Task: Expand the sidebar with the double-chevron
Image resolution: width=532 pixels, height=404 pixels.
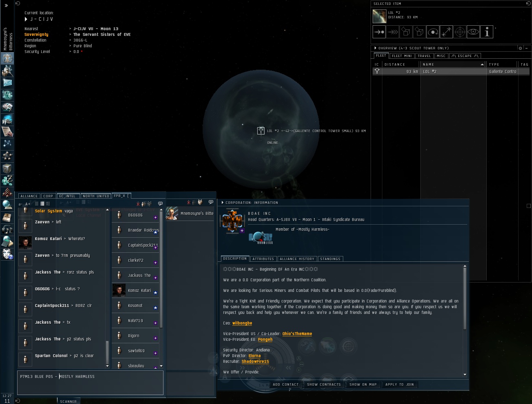Action: (6, 5)
